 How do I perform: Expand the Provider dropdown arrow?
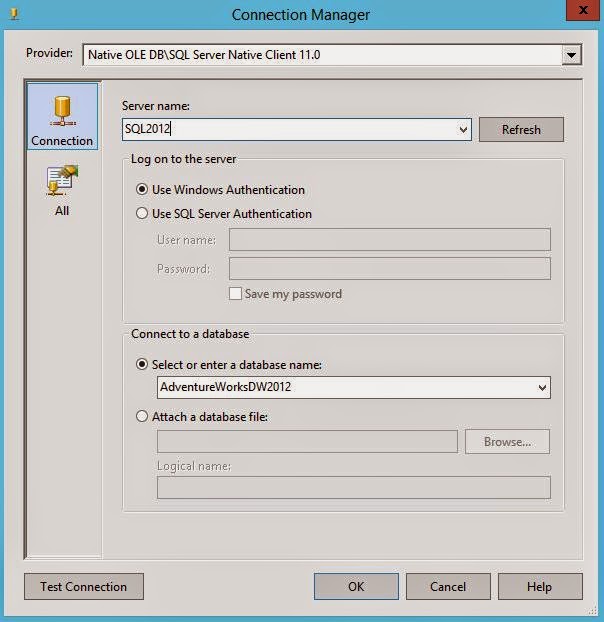click(x=571, y=55)
